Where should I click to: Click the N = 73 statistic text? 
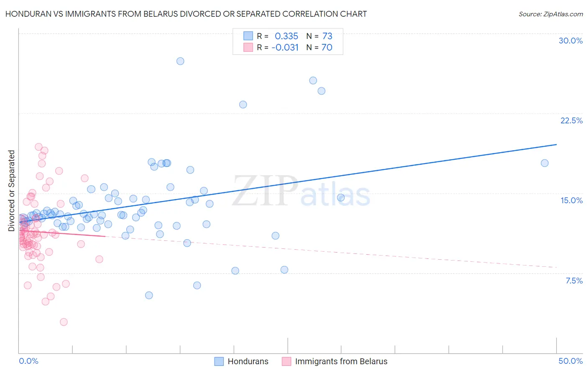click(319, 36)
